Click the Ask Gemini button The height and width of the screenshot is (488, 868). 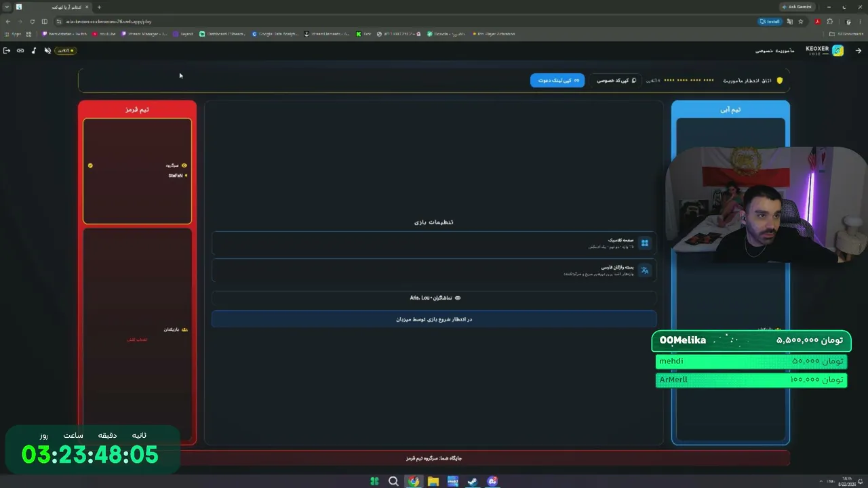pos(797,7)
